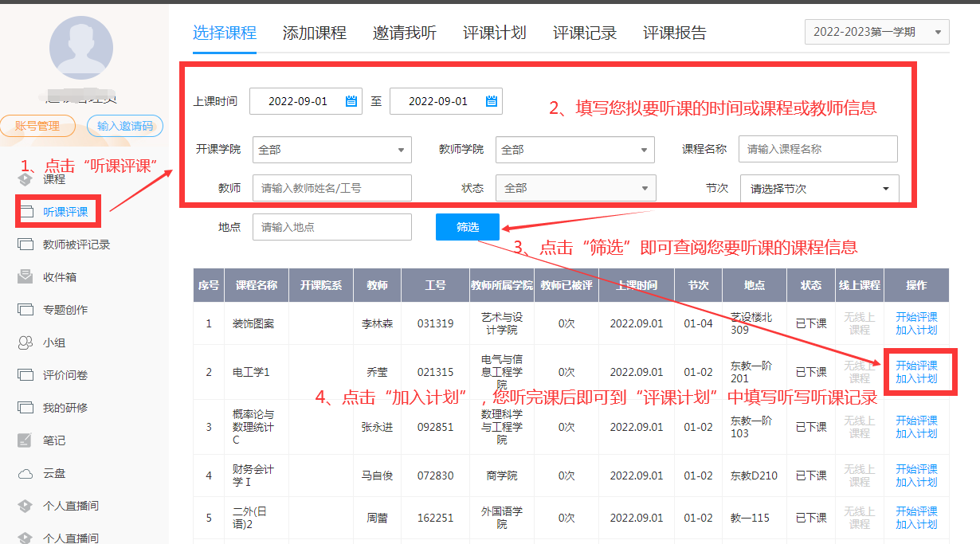This screenshot has width=980, height=544.
Task: Switch to the 评课记录 tab
Action: pos(585,33)
